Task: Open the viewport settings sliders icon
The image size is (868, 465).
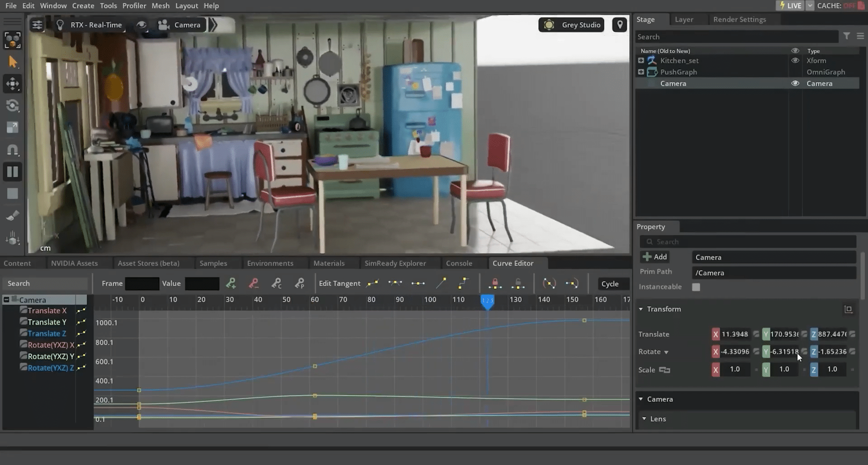Action: (37, 25)
